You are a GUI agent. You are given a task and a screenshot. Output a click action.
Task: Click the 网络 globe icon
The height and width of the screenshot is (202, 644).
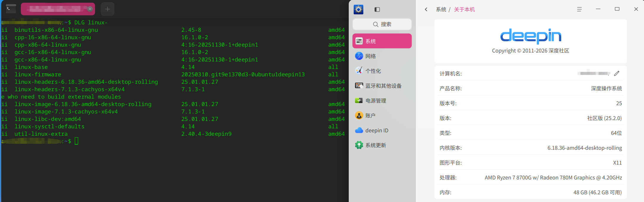point(359,56)
